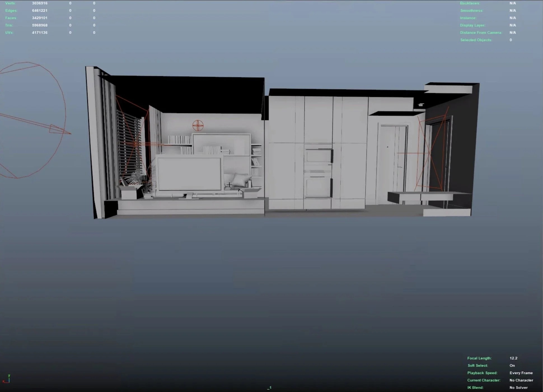Open the Playback Speed Every Frame option

pyautogui.click(x=522, y=373)
